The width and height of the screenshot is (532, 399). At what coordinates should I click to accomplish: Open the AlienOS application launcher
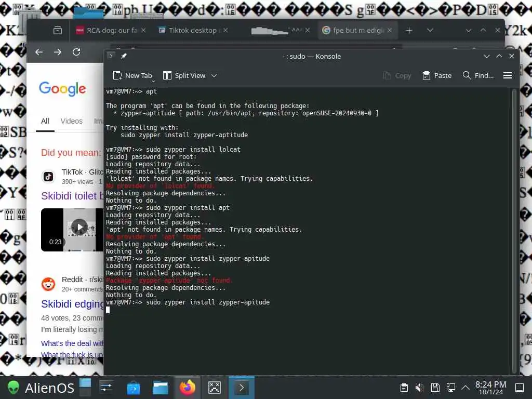(x=41, y=388)
